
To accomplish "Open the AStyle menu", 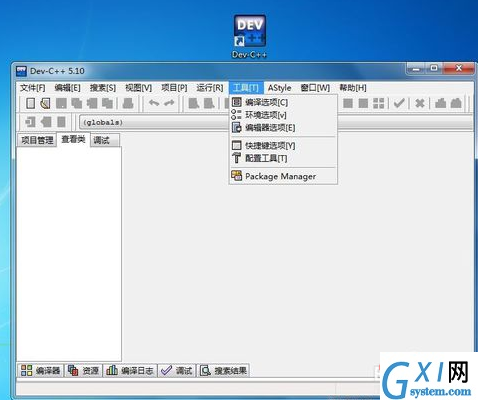I will click(x=279, y=88).
